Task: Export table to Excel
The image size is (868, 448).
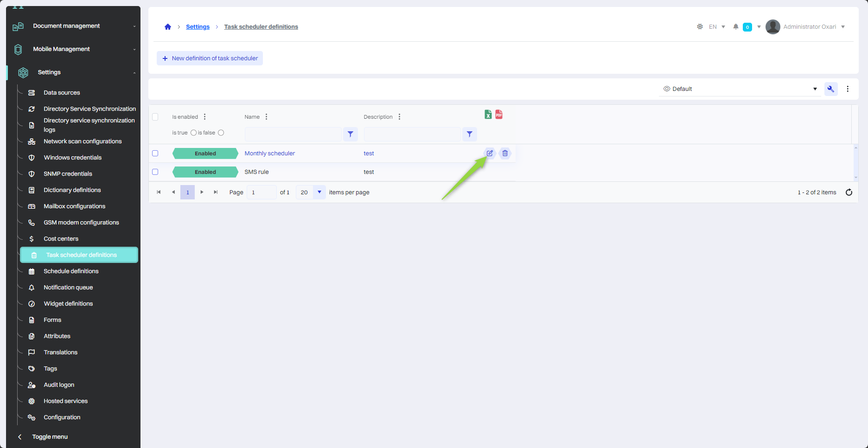Action: pyautogui.click(x=488, y=115)
